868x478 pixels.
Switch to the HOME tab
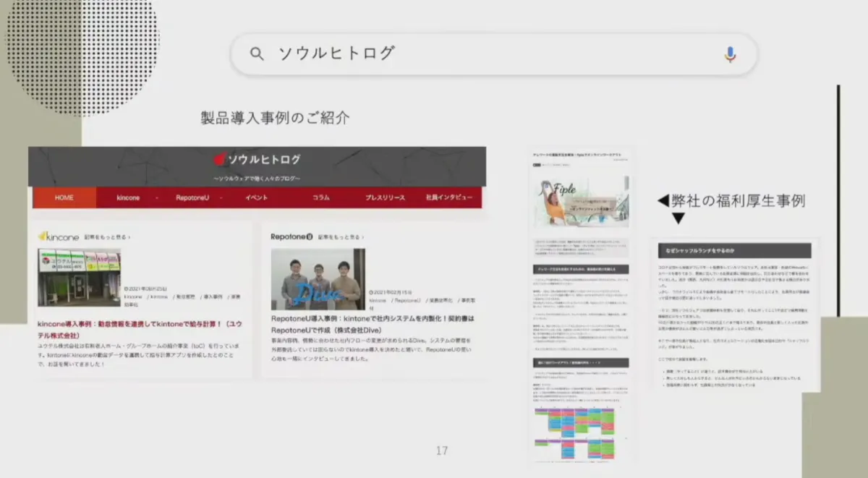tap(64, 196)
